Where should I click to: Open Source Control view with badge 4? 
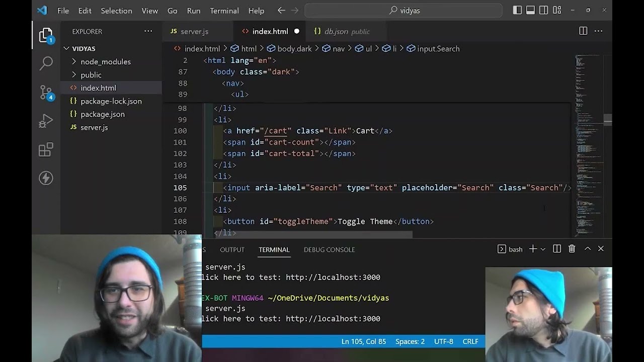pyautogui.click(x=46, y=93)
